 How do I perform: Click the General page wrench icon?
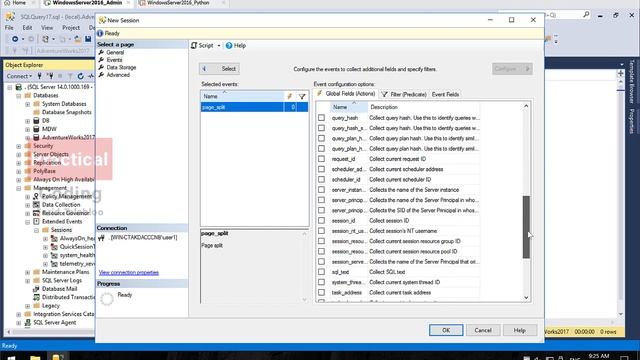[x=101, y=52]
